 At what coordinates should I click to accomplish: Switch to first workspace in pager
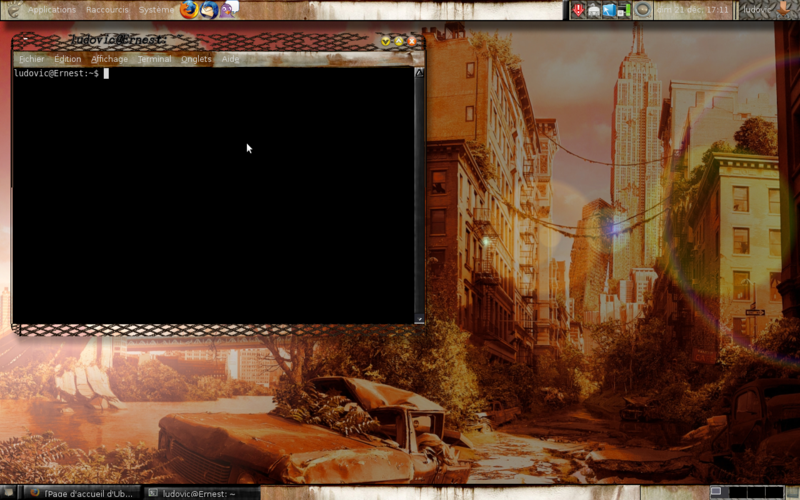tap(719, 492)
